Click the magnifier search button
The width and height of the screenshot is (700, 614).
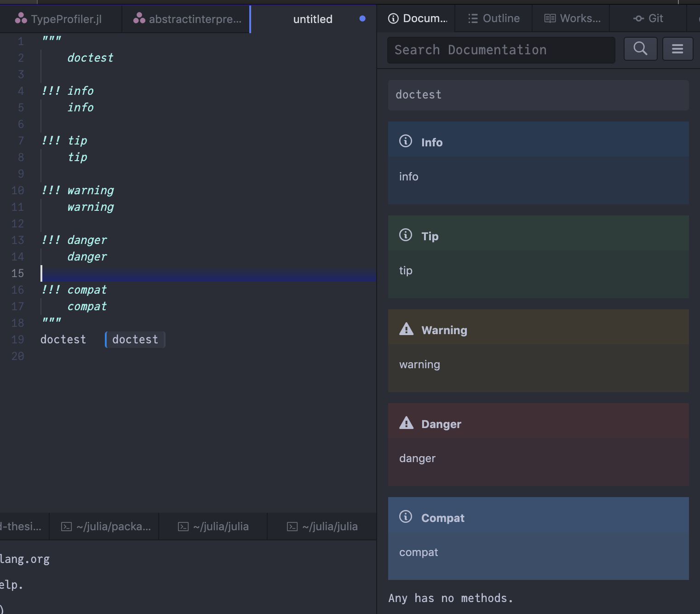[640, 48]
